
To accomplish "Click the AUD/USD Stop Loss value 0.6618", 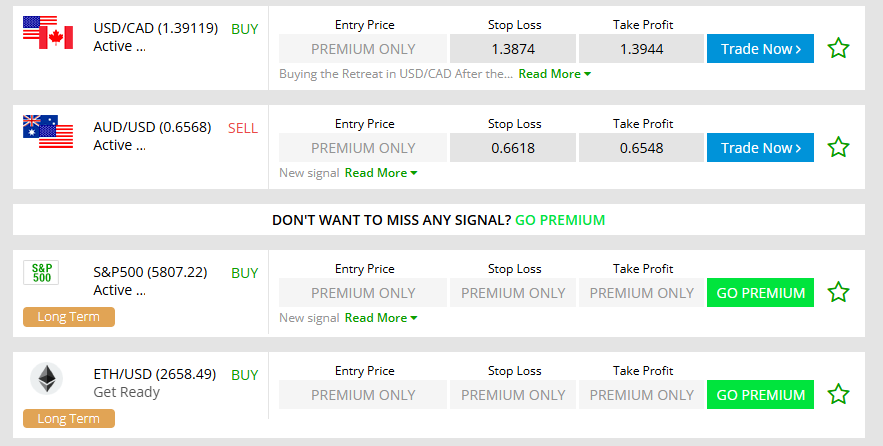I will 513,148.
